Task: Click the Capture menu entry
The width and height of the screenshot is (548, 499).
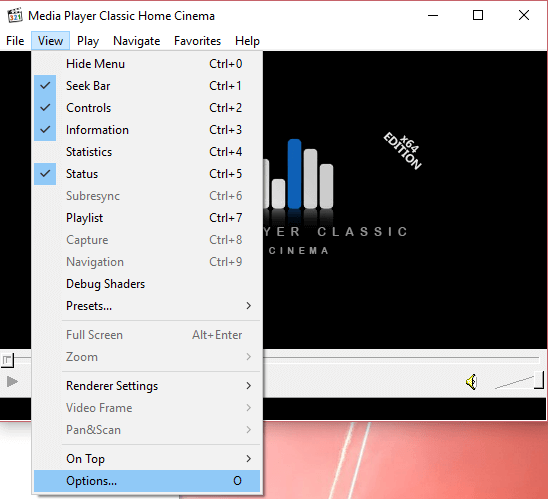Action: [x=147, y=240]
